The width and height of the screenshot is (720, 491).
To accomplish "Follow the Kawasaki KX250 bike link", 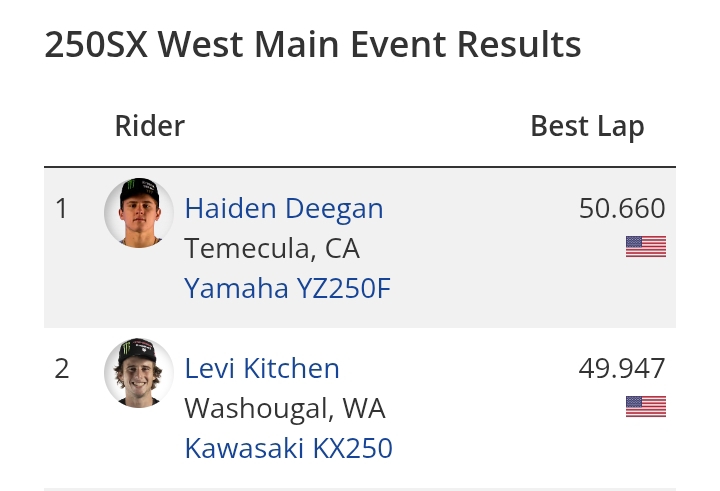I will click(x=288, y=448).
